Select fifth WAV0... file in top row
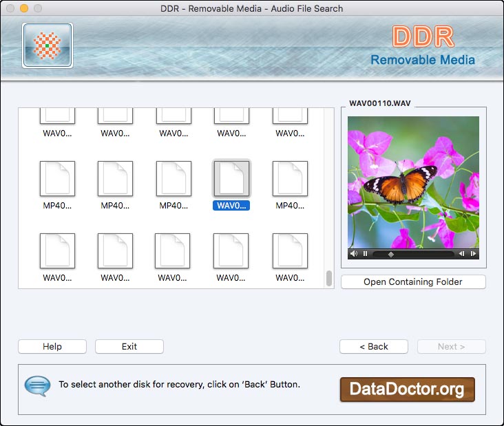This screenshot has height=426, width=504. click(x=290, y=116)
